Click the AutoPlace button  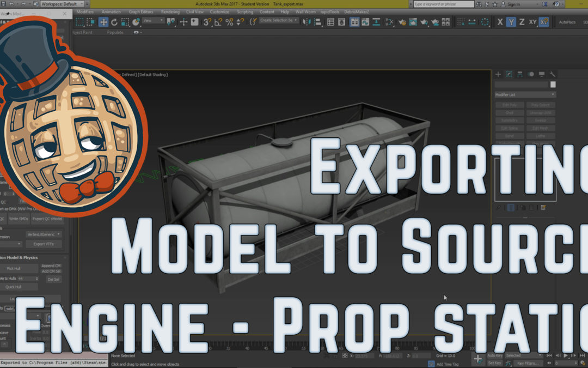567,22
